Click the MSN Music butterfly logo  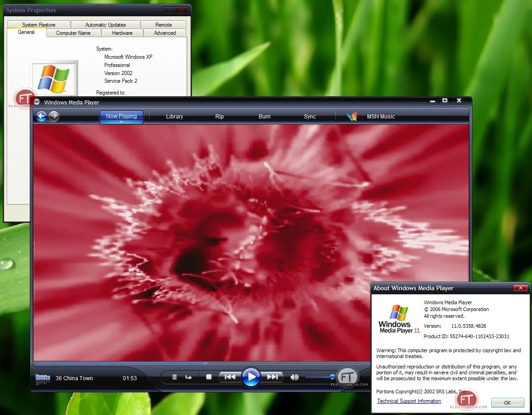click(x=352, y=117)
